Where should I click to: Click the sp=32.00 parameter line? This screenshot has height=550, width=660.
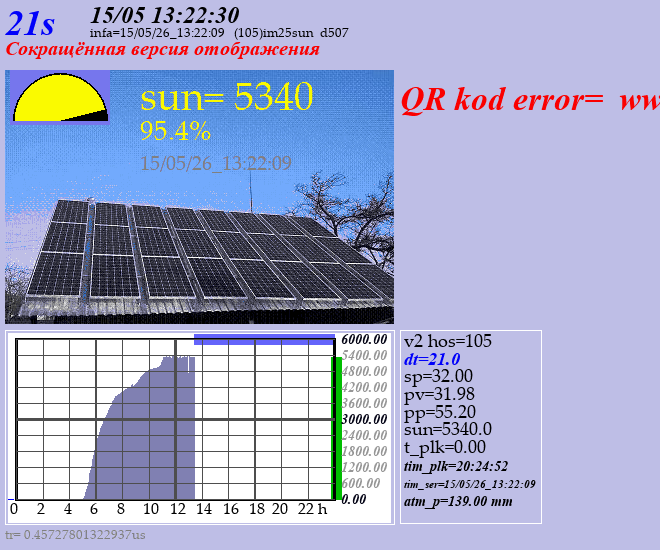click(438, 376)
